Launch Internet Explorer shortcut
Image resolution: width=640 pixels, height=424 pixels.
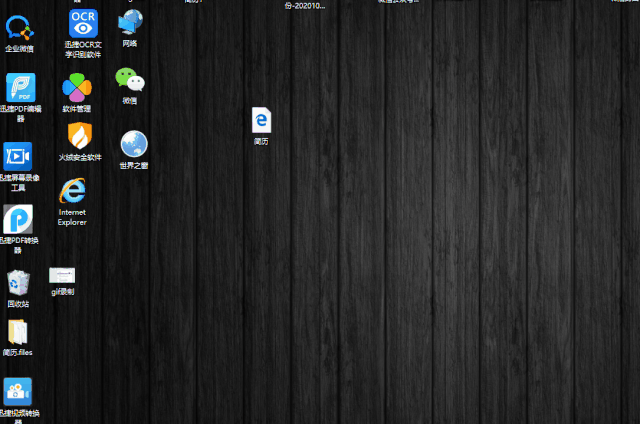tap(73, 191)
